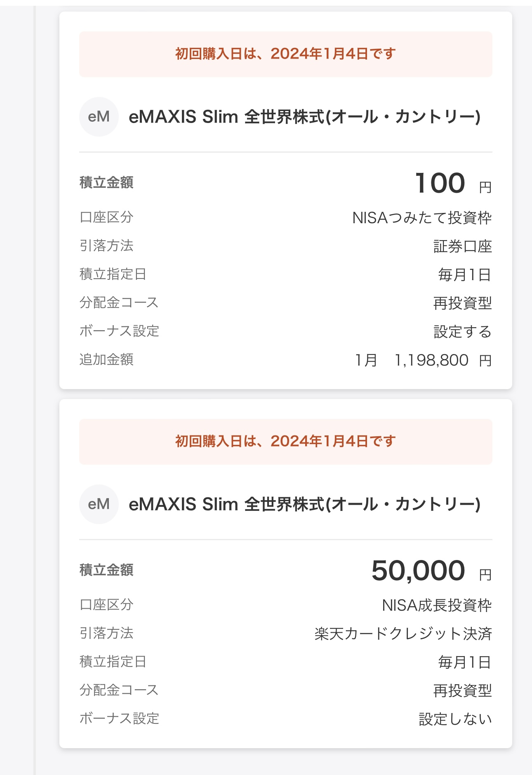Click NISAつみたて投資枠 account type value
The height and width of the screenshot is (775, 532).
coord(422,217)
